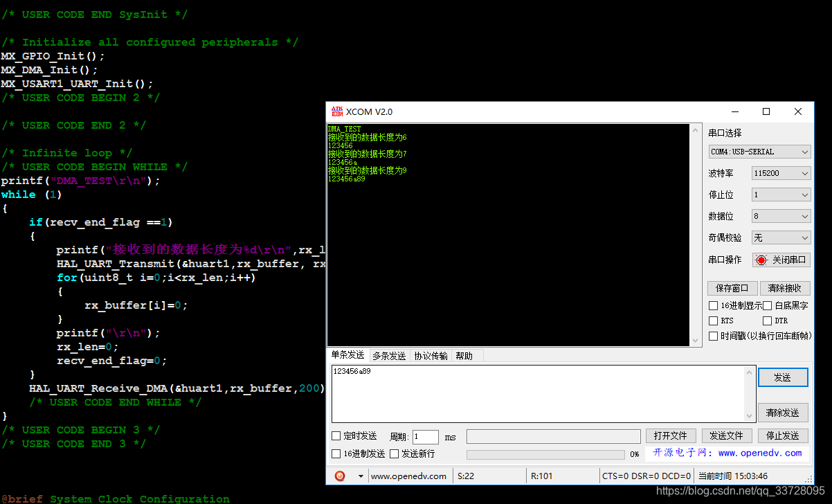Open the baud rate 115200 dropdown
The height and width of the screenshot is (504, 832).
coord(781,173)
